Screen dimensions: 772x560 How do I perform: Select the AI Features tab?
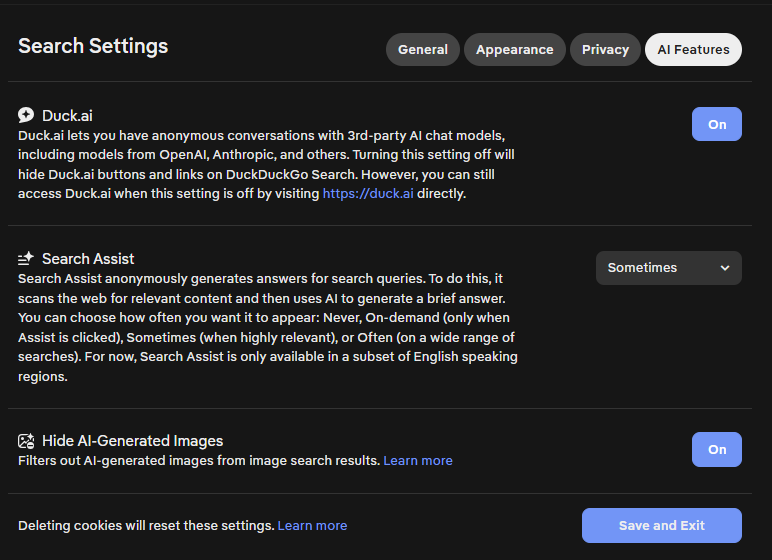(693, 50)
